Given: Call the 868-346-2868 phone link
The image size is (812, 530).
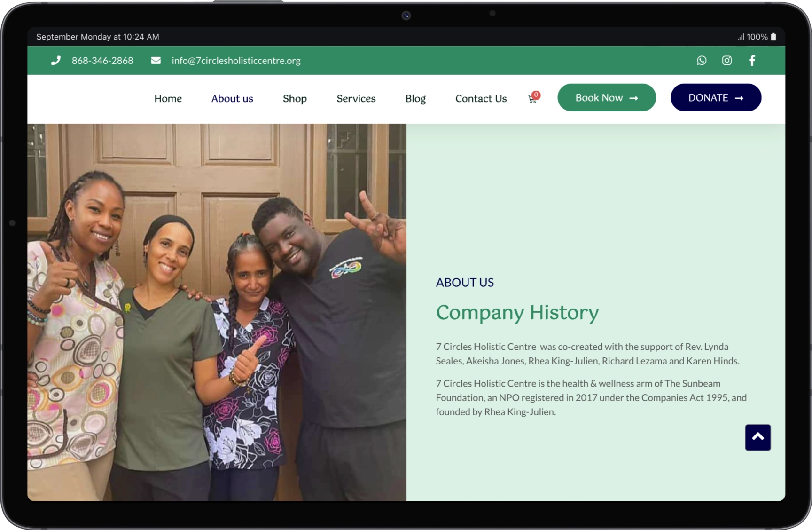Looking at the screenshot, I should tap(102, 61).
